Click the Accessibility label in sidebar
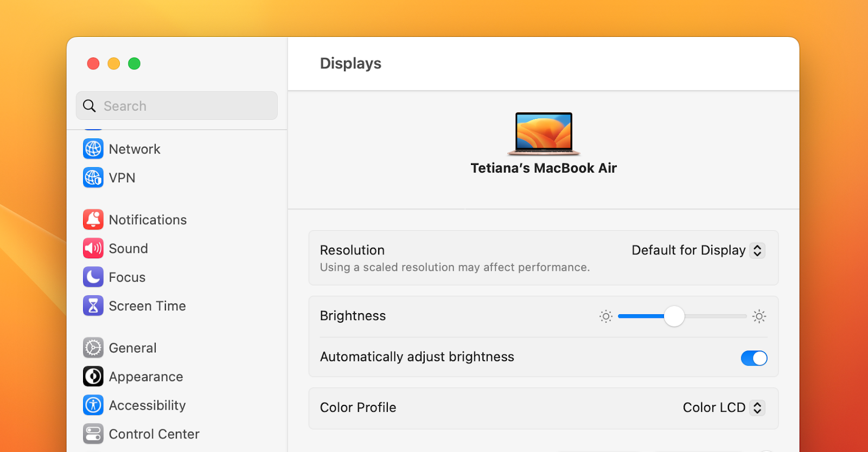This screenshot has width=868, height=452. coord(147,405)
